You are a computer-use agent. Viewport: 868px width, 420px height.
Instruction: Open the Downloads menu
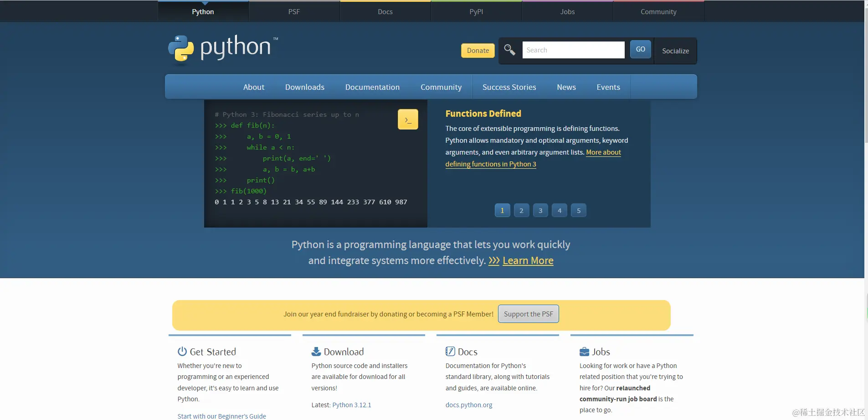305,87
